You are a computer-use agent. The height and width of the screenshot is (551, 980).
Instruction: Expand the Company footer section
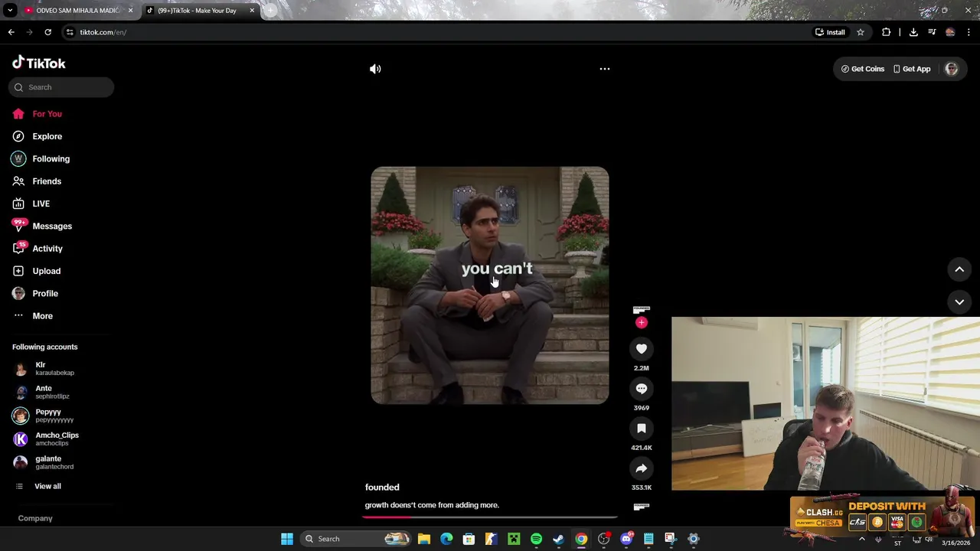(35, 518)
